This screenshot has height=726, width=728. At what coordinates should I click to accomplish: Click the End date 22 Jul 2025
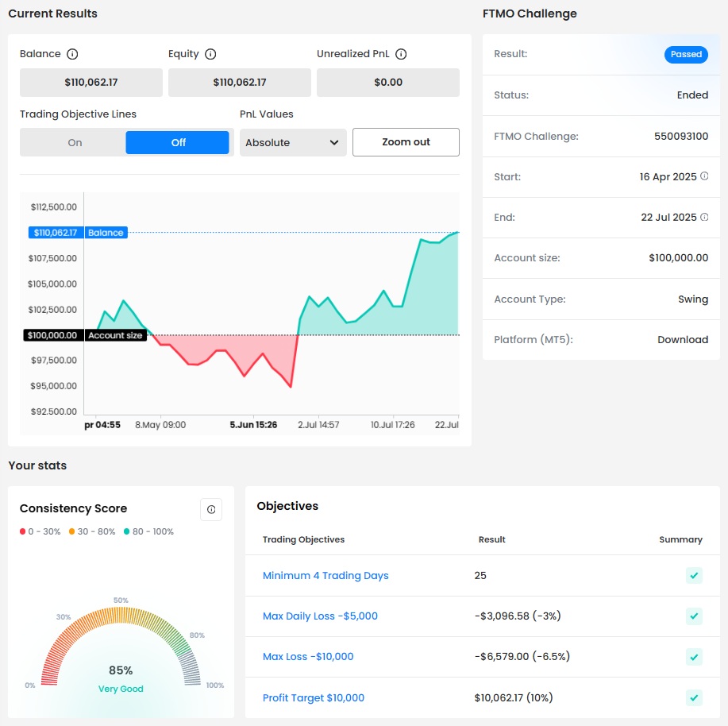pos(669,218)
